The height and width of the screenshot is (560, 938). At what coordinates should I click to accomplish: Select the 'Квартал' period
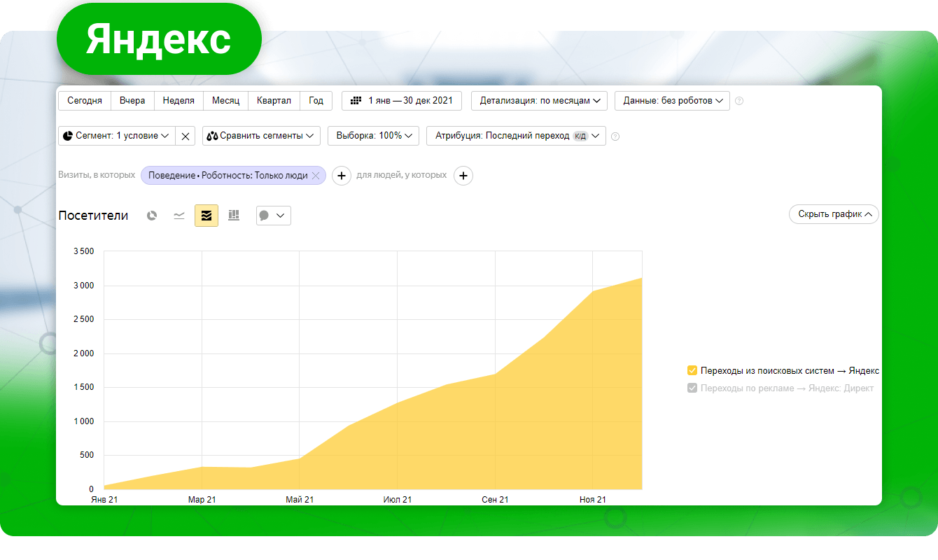coord(274,101)
